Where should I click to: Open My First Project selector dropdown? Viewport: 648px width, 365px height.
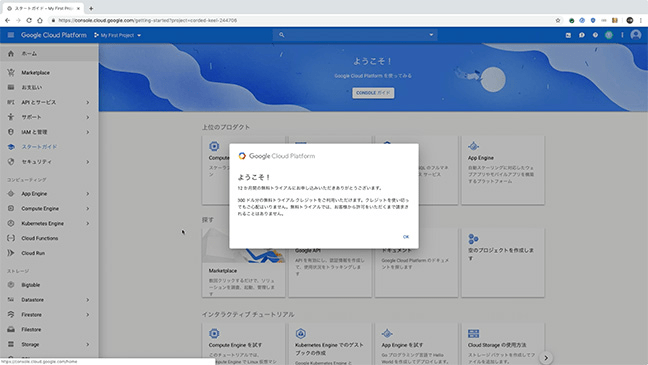[118, 35]
